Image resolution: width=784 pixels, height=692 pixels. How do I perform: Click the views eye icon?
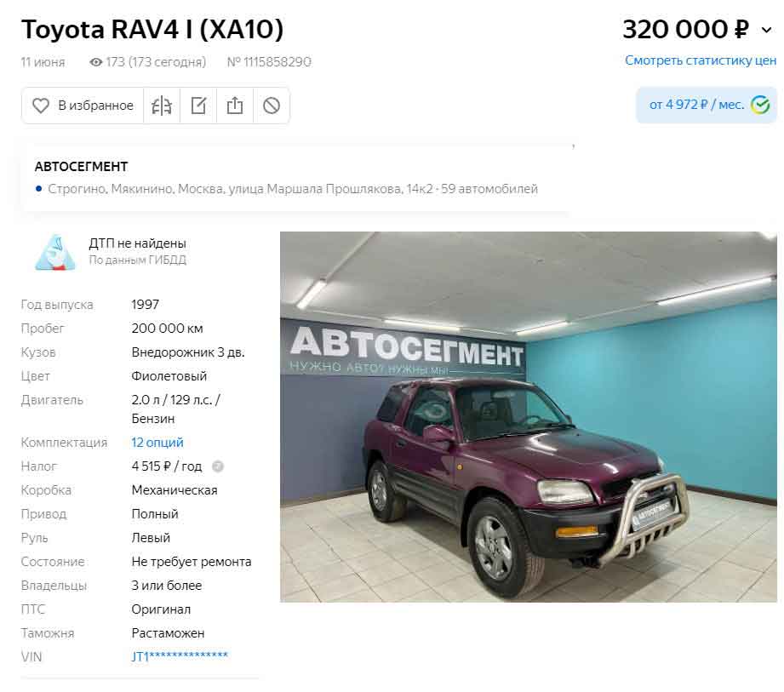click(95, 62)
